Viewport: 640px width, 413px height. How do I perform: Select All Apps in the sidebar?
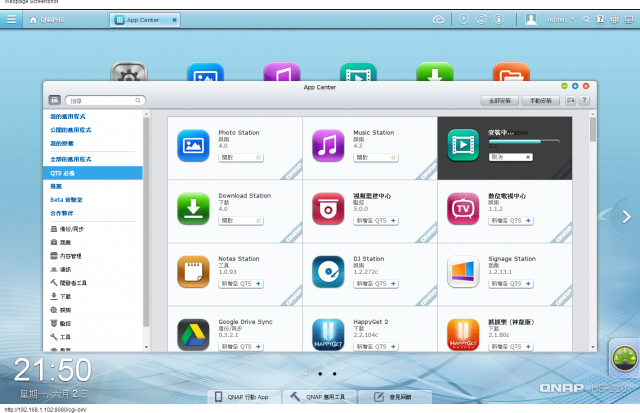[71, 159]
